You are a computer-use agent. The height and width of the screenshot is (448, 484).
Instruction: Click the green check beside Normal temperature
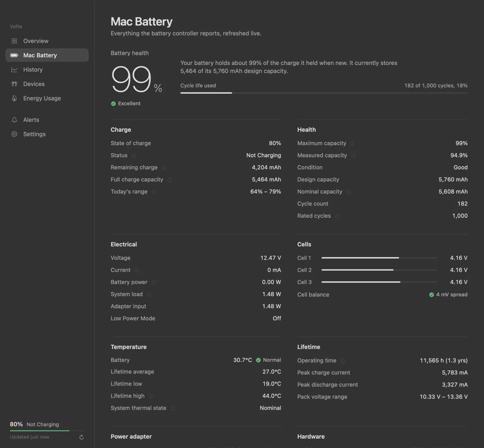(258, 360)
